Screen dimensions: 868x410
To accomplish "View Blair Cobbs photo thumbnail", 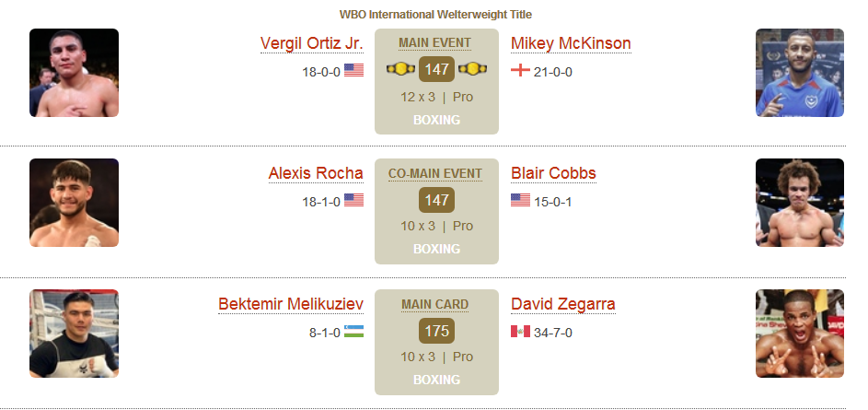I will pos(800,203).
